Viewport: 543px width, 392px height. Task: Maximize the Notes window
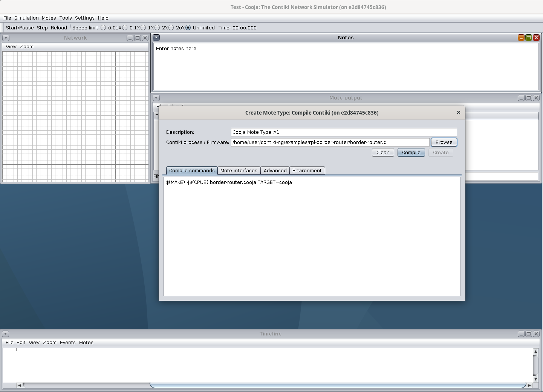click(529, 38)
